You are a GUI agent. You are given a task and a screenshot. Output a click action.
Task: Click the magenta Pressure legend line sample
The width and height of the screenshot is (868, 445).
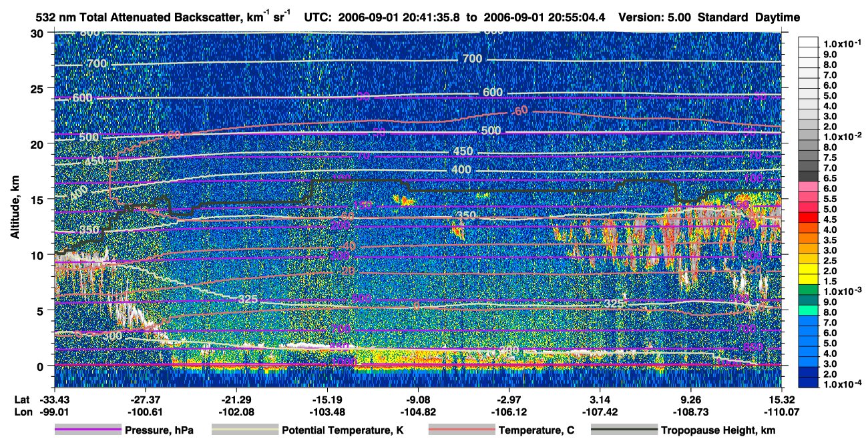coord(88,430)
